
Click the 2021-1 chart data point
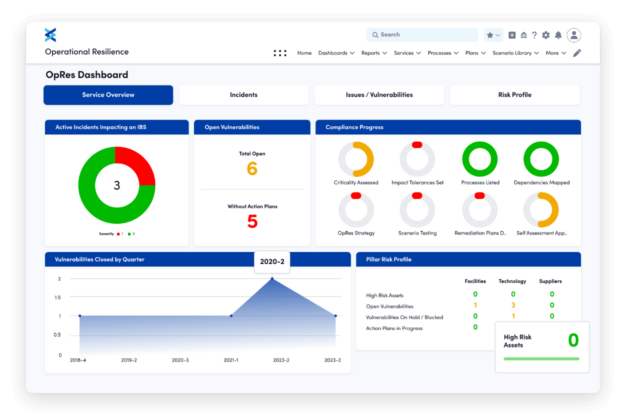click(x=231, y=316)
